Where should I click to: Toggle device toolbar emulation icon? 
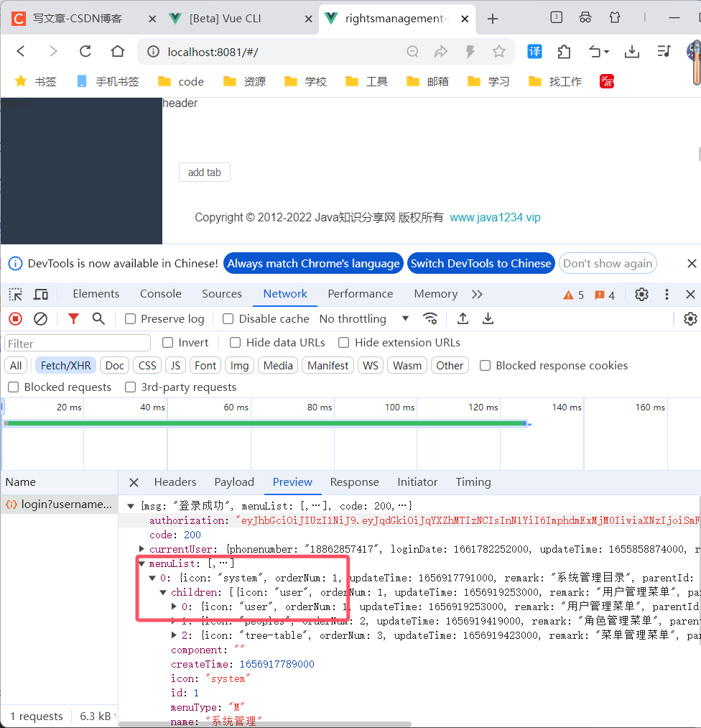point(41,295)
